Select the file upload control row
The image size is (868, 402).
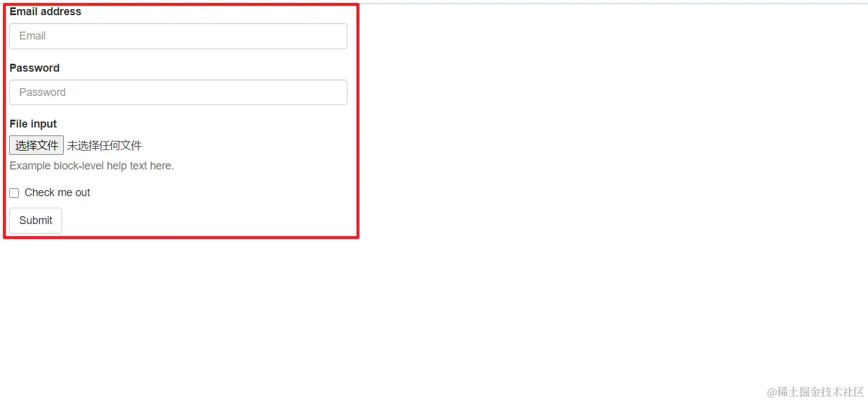[x=76, y=145]
